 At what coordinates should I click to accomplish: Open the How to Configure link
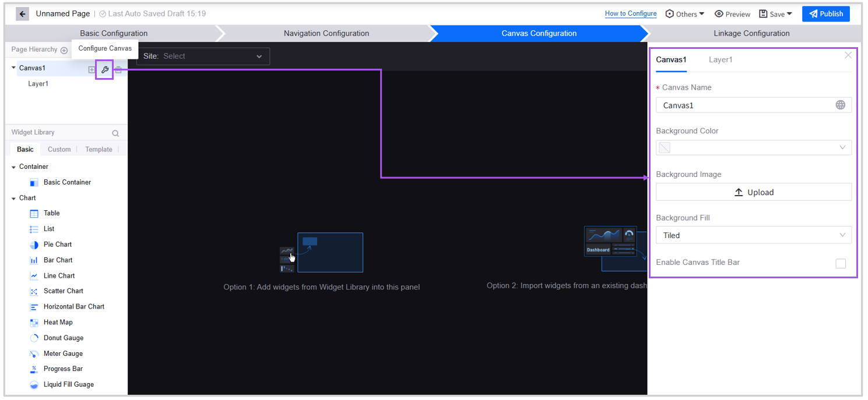coord(630,14)
